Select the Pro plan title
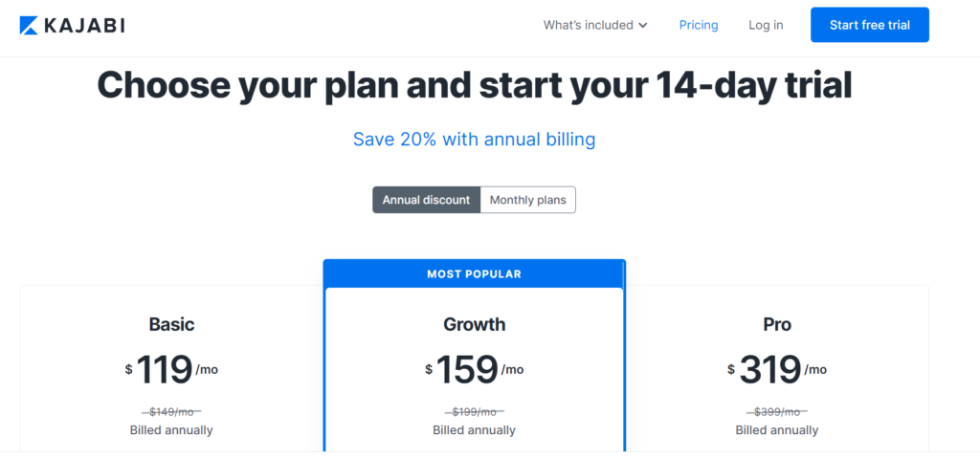 [x=777, y=324]
